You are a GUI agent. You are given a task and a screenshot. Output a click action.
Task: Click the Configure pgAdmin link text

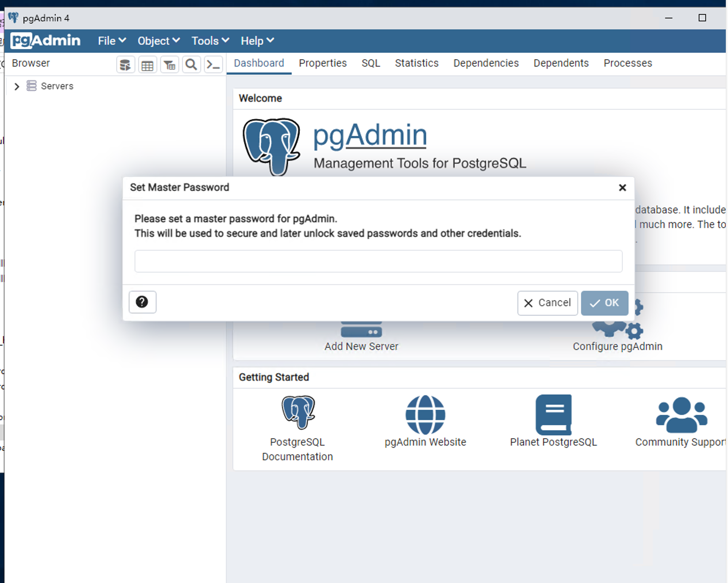tap(618, 346)
